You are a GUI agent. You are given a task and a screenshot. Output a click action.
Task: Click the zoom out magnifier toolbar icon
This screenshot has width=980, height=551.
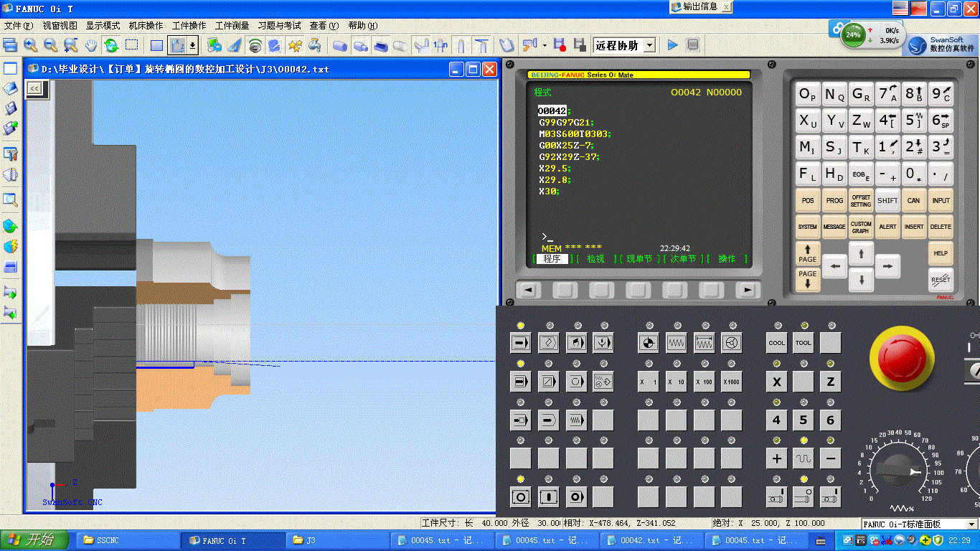tap(50, 45)
